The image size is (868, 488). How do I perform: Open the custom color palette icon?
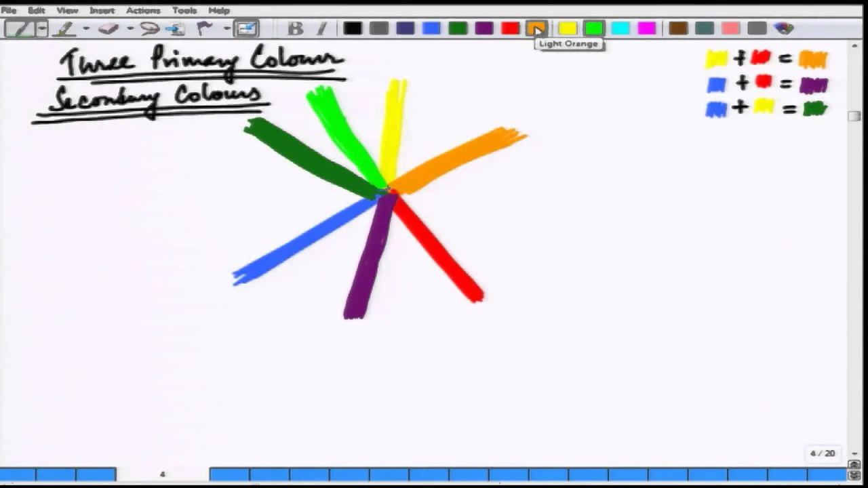(x=784, y=28)
